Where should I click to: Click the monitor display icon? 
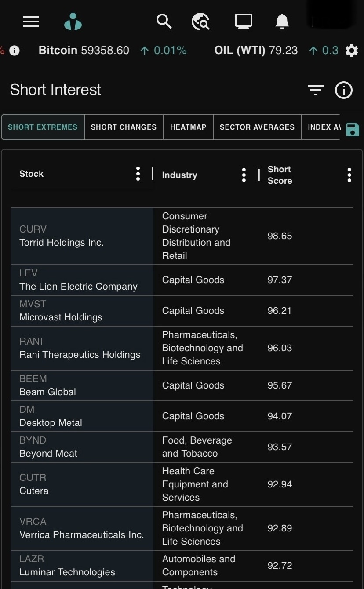click(243, 21)
